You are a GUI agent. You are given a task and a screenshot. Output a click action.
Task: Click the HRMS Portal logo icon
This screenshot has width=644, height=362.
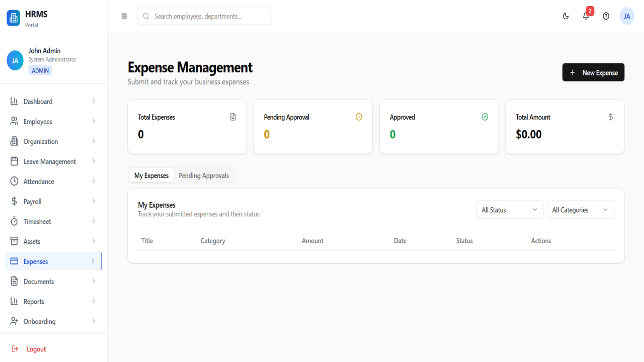click(14, 18)
